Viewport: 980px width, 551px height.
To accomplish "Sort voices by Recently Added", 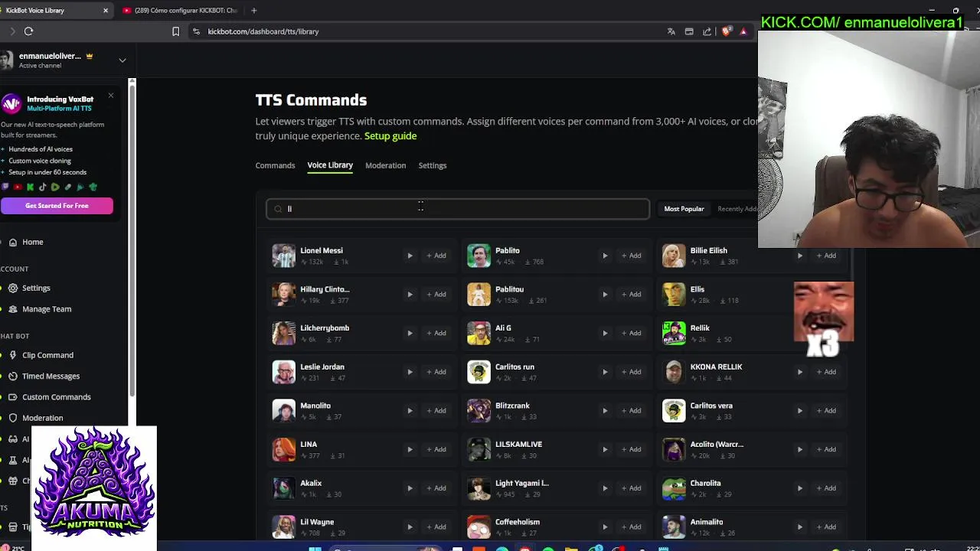I will pos(736,209).
